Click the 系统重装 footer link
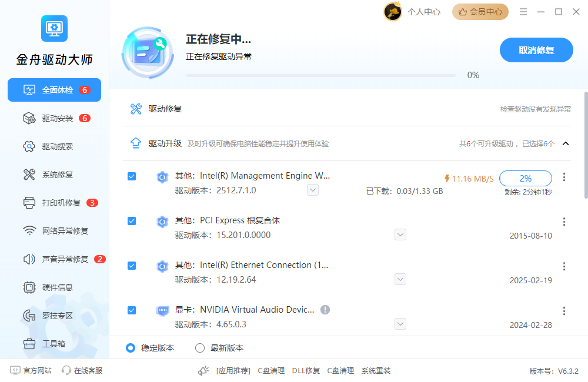The height and width of the screenshot is (382, 588). pos(376,371)
